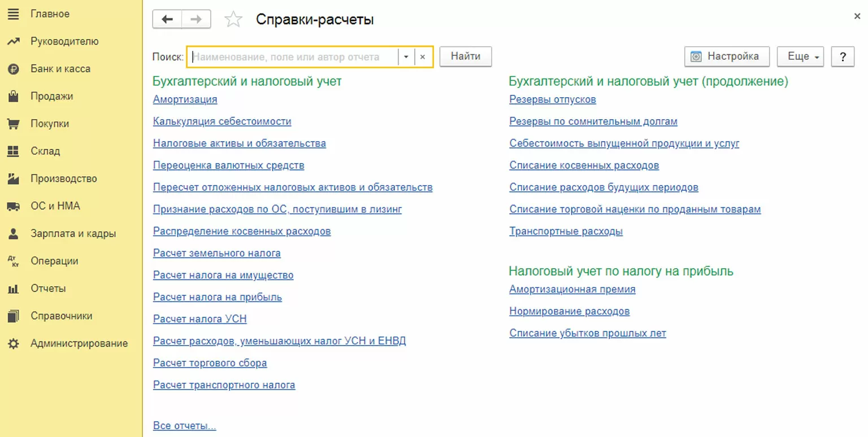The width and height of the screenshot is (868, 437).
Task: Click the Покупки shopping cart icon
Action: tap(14, 124)
